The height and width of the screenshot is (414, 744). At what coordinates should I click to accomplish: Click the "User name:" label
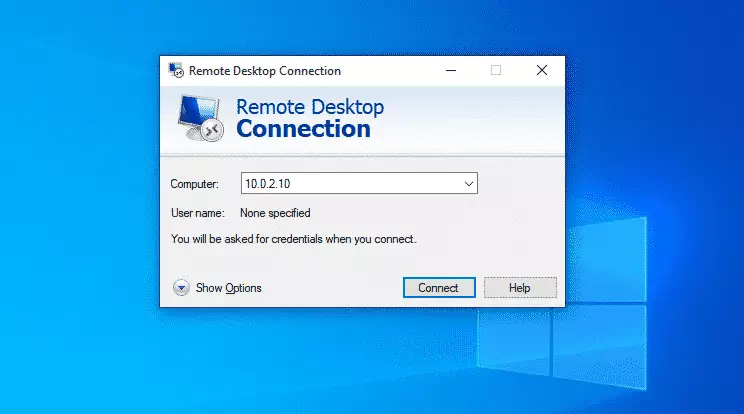197,213
